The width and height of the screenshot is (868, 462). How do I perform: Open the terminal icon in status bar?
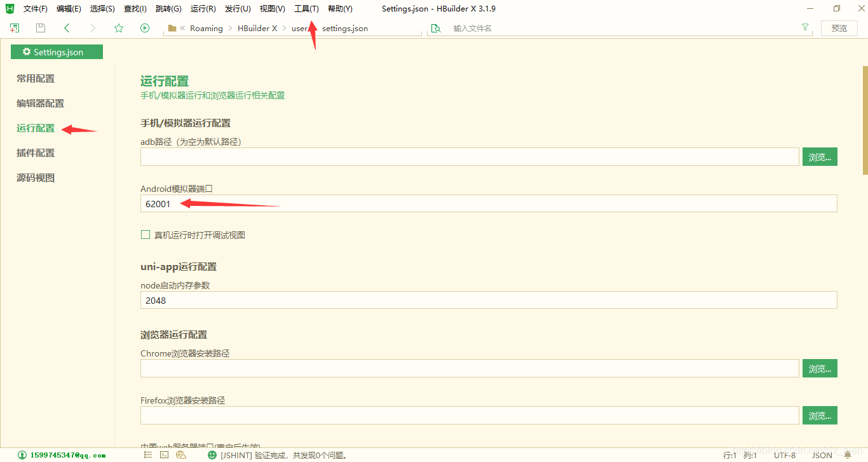(x=164, y=455)
